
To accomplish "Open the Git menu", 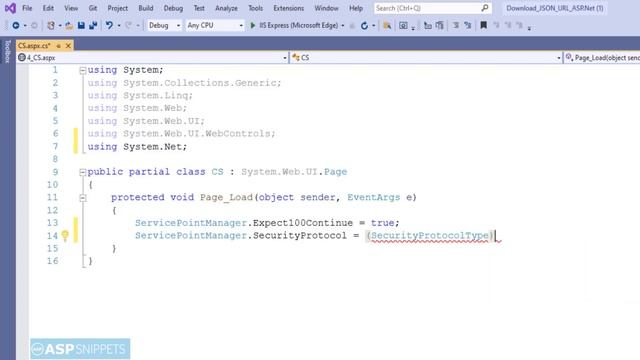I will (93, 8).
